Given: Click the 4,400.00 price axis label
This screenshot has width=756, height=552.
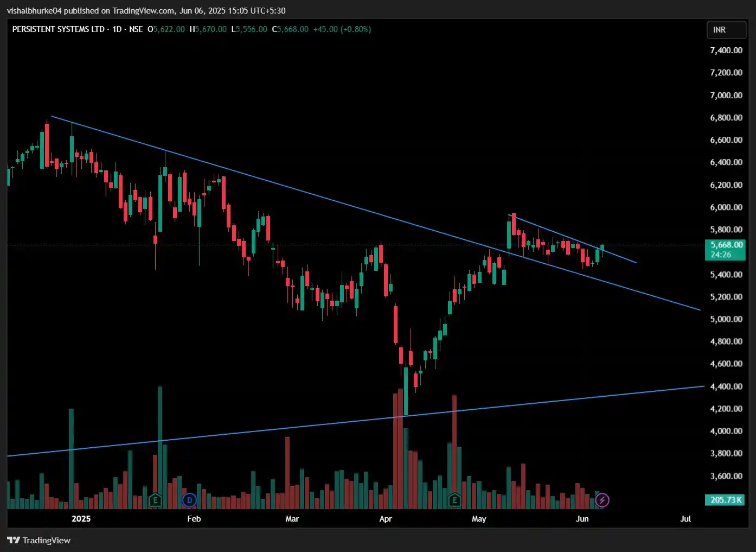Looking at the screenshot, I should tap(726, 386).
